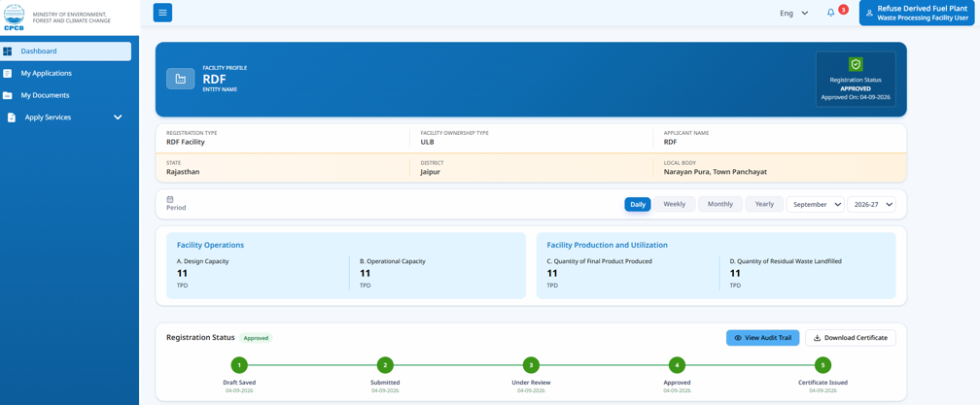Click the green approved shield icon
Viewport: 980px width, 405px height.
pos(856,64)
